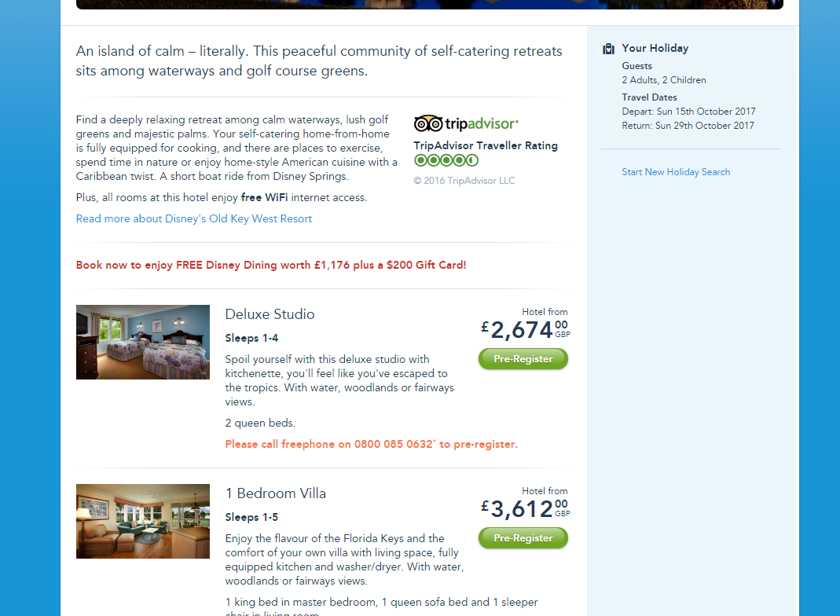Screen dimensions: 840x616
Task: Start a new holiday search
Action: click(x=676, y=172)
